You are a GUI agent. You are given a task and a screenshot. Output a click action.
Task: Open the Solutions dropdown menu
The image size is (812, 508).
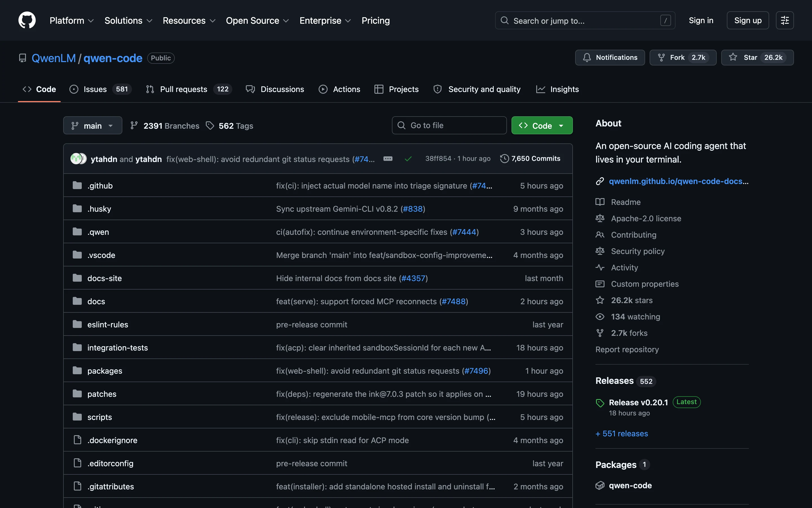click(x=129, y=21)
